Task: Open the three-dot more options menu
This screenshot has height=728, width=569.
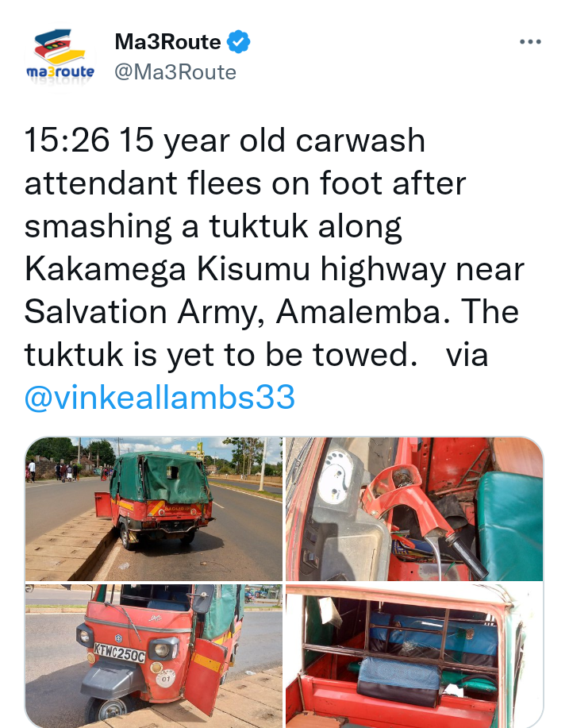Action: tap(530, 42)
